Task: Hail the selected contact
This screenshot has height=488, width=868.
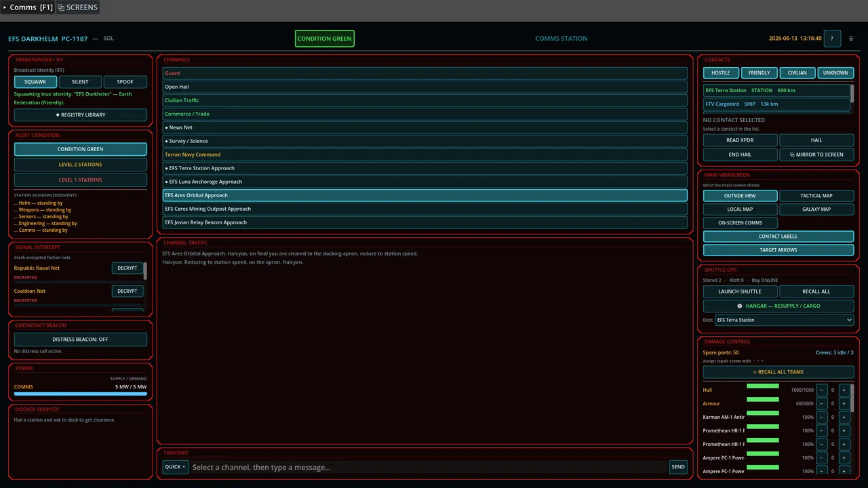Action: (x=816, y=140)
